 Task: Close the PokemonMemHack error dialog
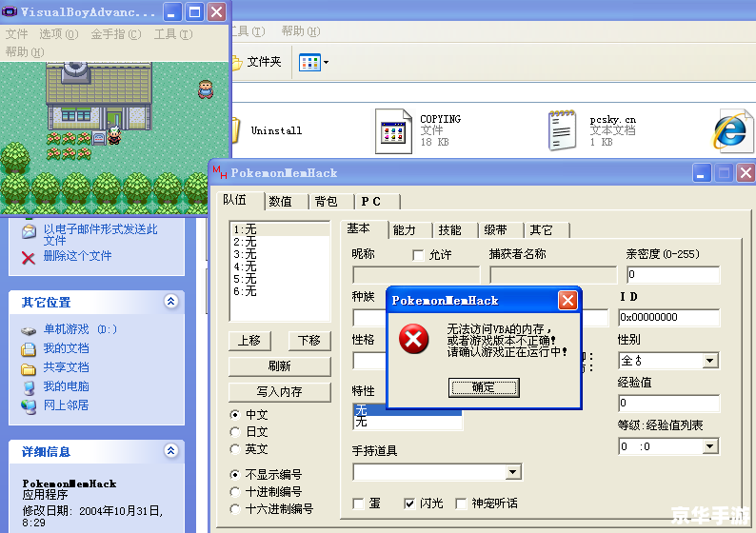pyautogui.click(x=568, y=300)
